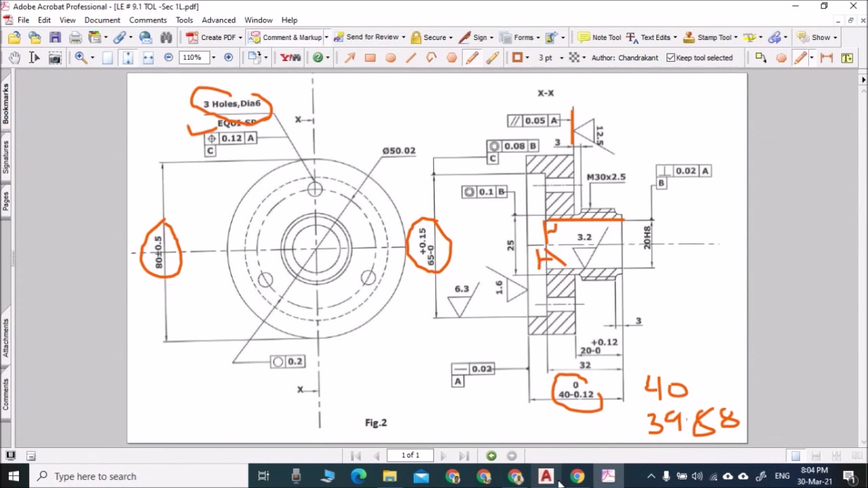The height and width of the screenshot is (488, 868).
Task: Select the Line drawing tool
Action: pos(411,58)
